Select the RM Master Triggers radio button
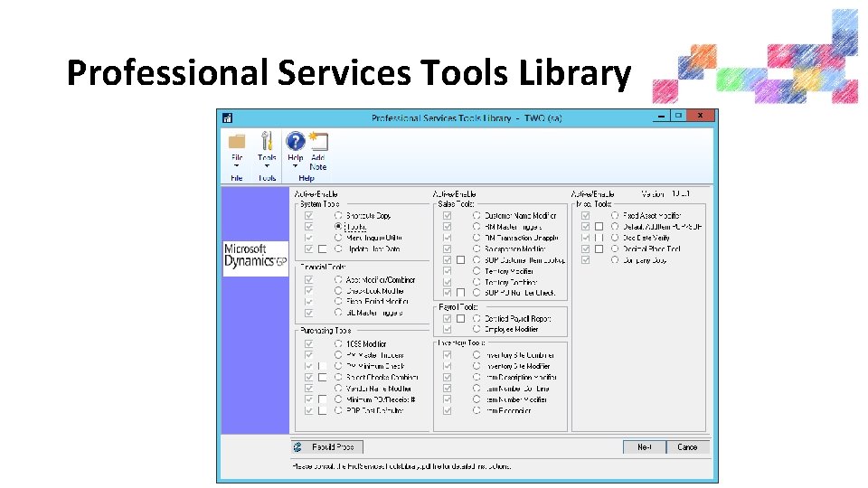This screenshot has width=868, height=488. click(x=476, y=226)
